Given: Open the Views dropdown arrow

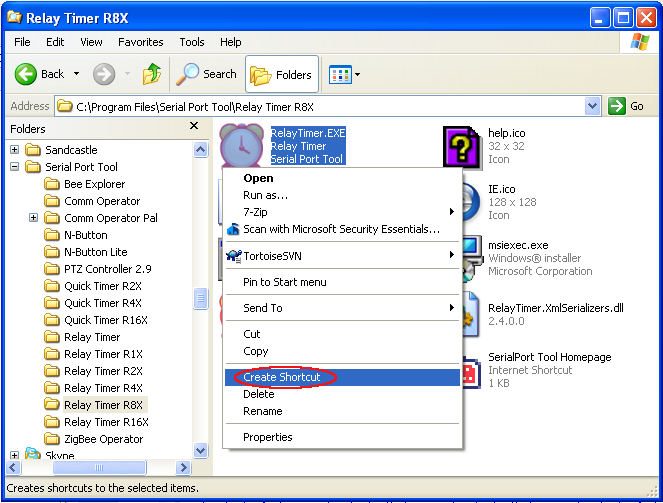Looking at the screenshot, I should click(357, 75).
